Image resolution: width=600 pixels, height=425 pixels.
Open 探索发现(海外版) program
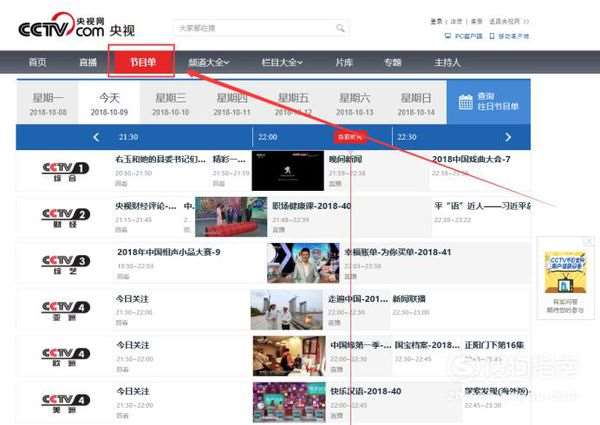(x=497, y=391)
